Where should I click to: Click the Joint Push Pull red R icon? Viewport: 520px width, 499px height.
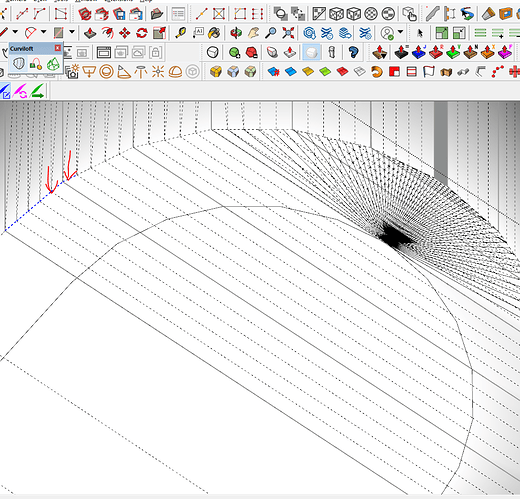(436, 52)
